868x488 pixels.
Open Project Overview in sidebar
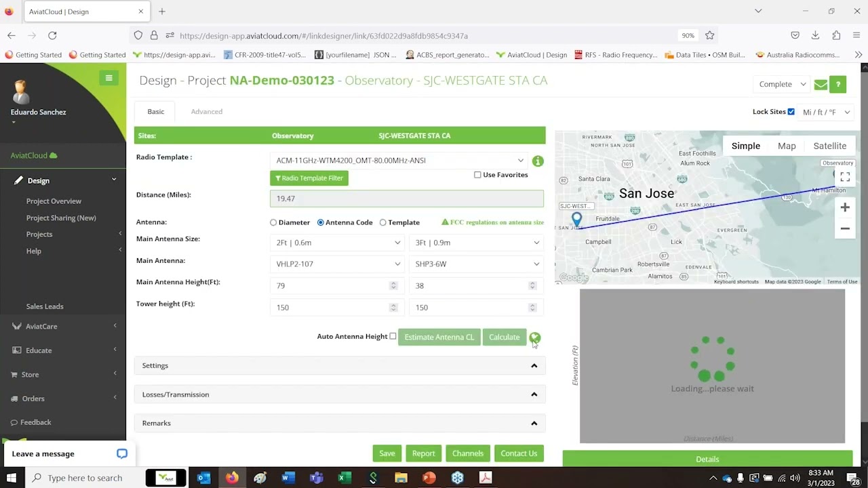[x=54, y=201]
